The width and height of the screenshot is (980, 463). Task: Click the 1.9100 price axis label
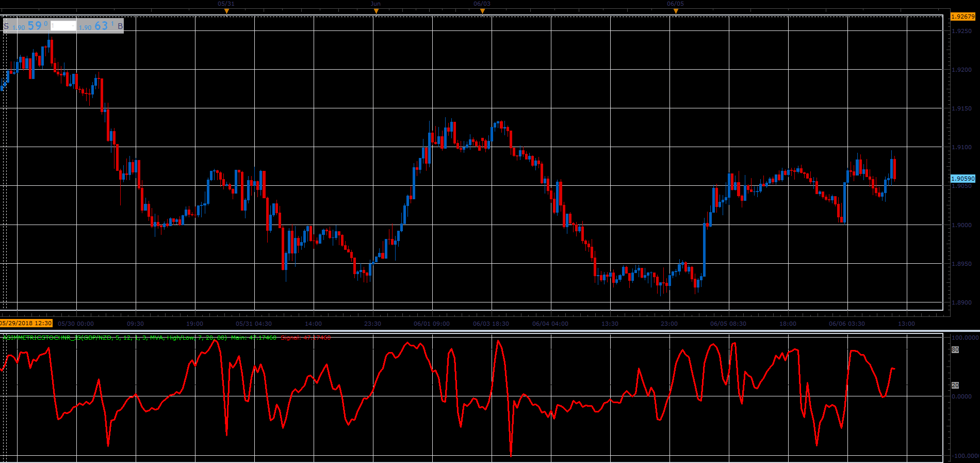coord(961,147)
